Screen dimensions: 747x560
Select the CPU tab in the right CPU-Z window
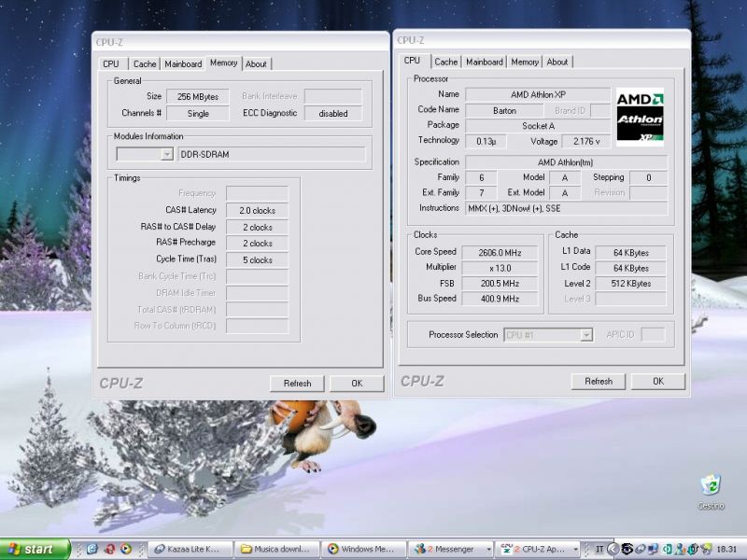(412, 61)
